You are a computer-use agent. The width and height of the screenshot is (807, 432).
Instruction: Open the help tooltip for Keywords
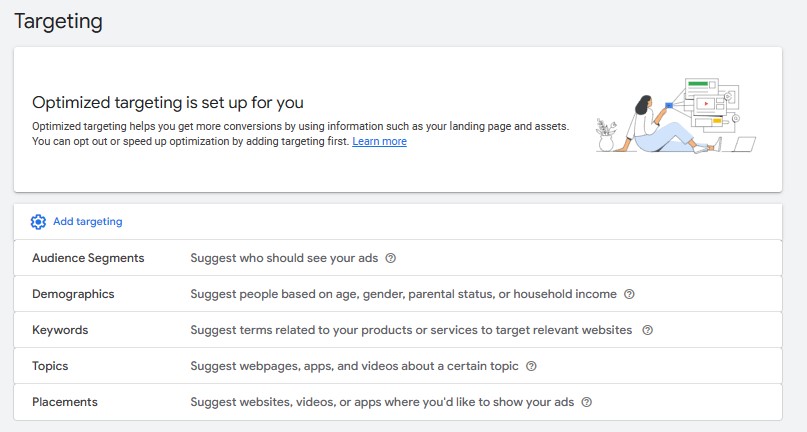coord(647,330)
